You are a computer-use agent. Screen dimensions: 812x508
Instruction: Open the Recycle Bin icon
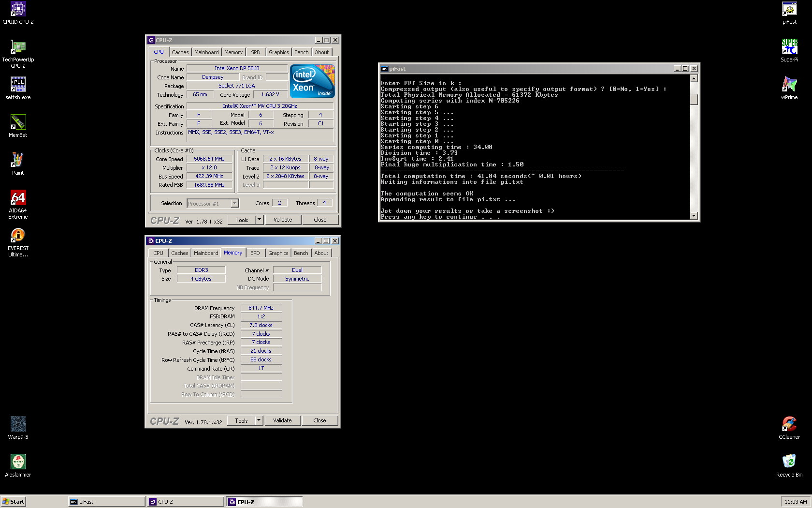789,465
